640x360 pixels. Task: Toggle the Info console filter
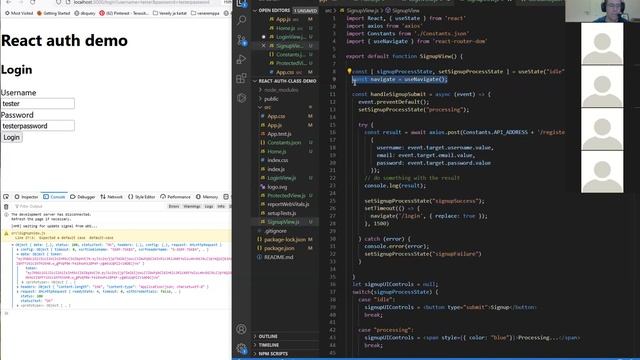pos(221,207)
